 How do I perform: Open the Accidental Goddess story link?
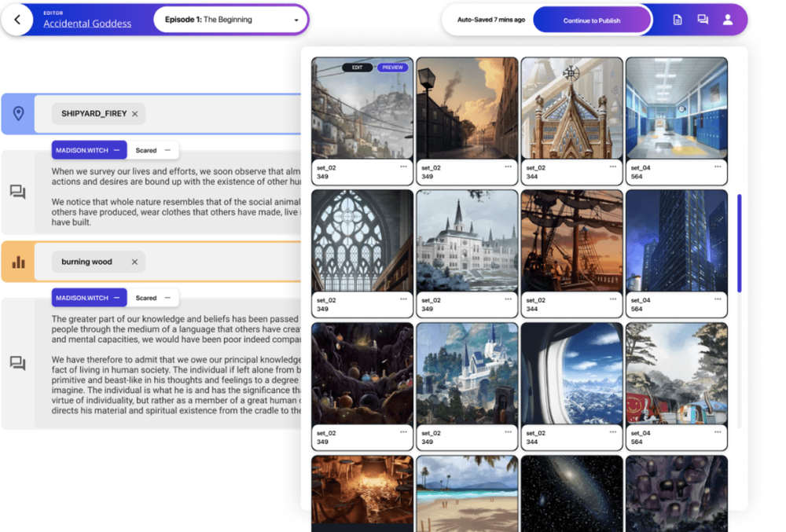point(87,23)
